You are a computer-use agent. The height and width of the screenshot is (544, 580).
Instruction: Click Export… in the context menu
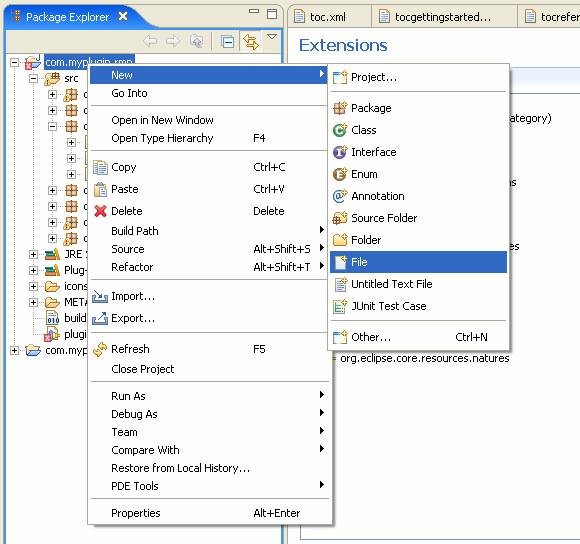209,318
